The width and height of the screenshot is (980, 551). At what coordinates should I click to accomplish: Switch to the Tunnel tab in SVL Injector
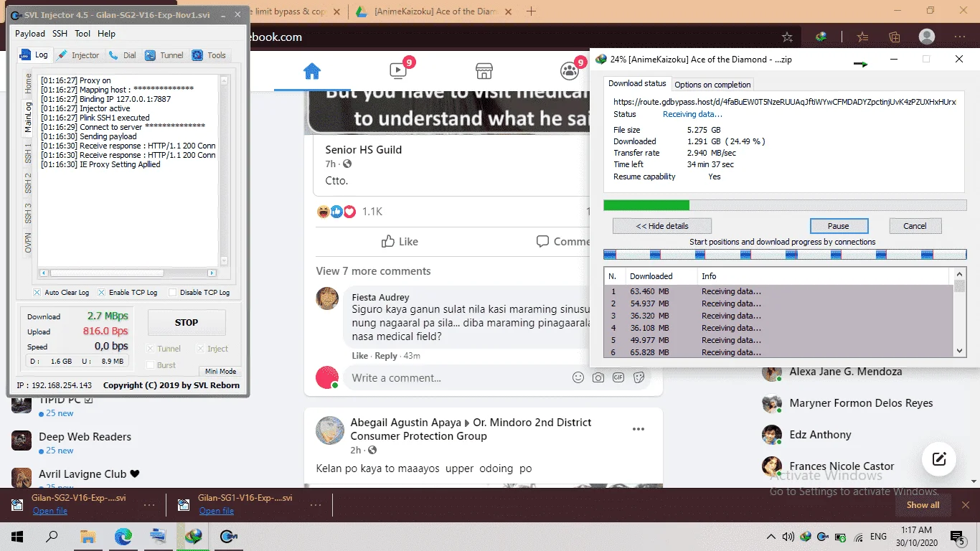pyautogui.click(x=164, y=55)
